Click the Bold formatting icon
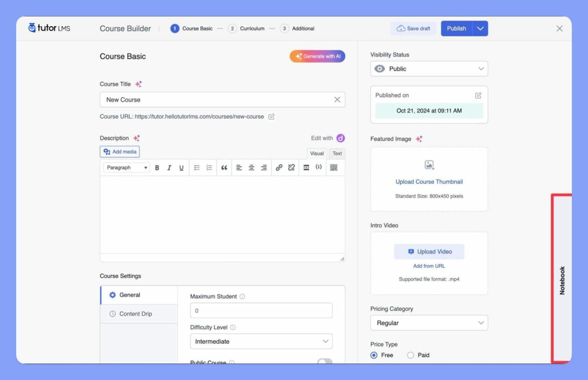 point(157,168)
